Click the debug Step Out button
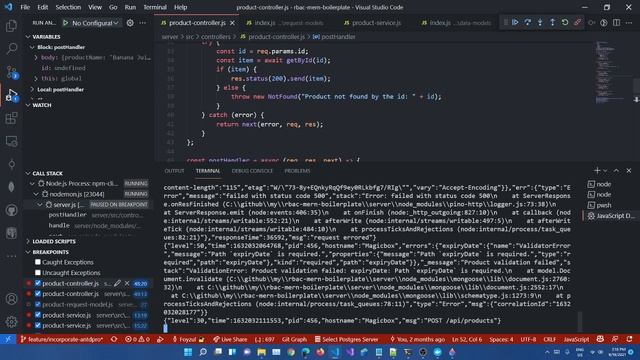This screenshot has height=360, width=640. click(552, 22)
